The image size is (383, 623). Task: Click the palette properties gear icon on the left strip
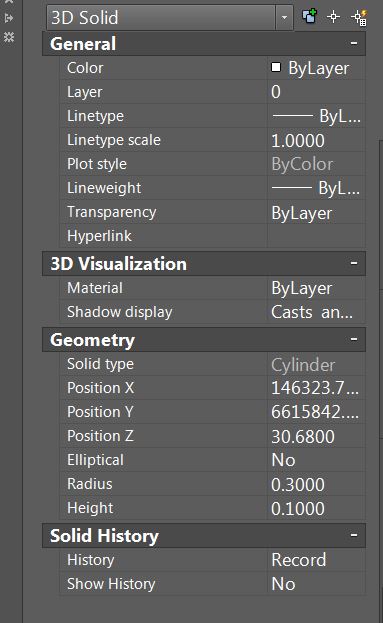click(9, 37)
